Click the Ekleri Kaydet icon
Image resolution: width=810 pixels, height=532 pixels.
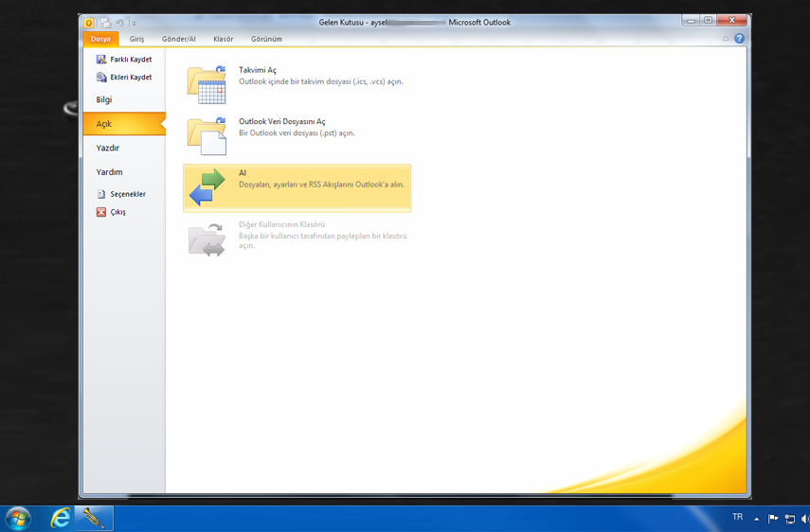(101, 77)
